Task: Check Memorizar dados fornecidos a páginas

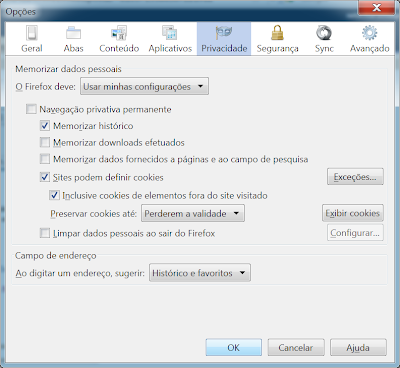Action: tap(45, 159)
